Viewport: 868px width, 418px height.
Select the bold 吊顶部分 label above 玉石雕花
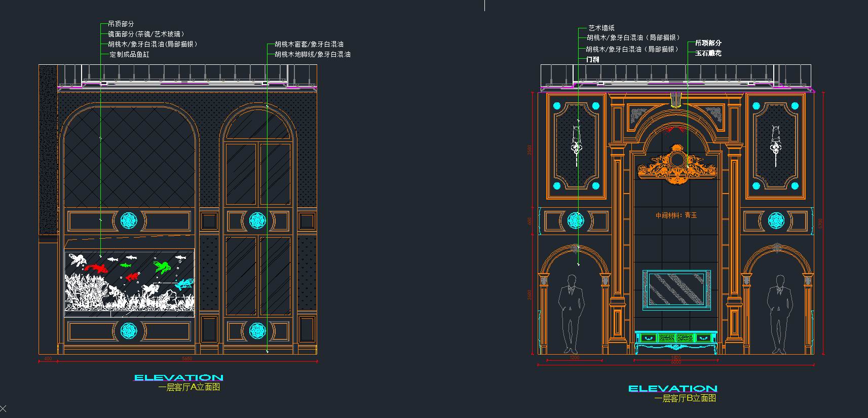tap(708, 43)
